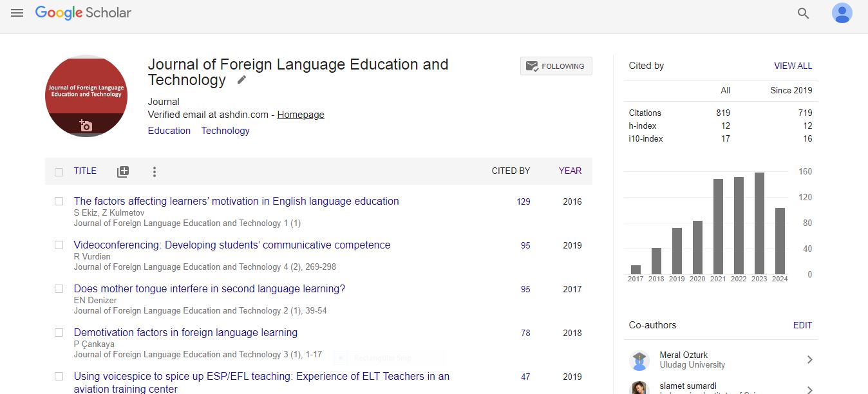
Task: Open the three-dot more options menu
Action: click(x=154, y=171)
